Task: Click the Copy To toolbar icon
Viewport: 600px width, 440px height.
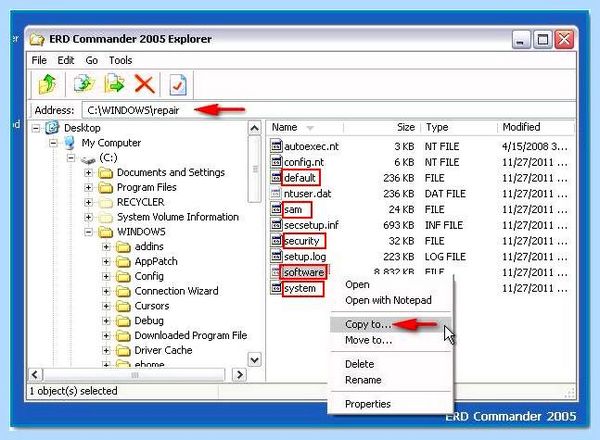Action: point(84,84)
